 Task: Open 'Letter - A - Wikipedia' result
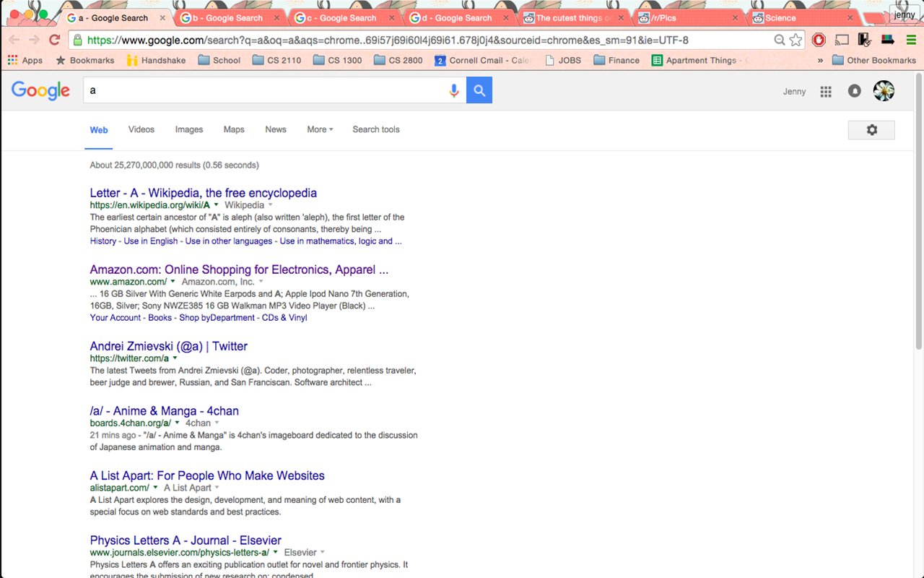point(204,193)
